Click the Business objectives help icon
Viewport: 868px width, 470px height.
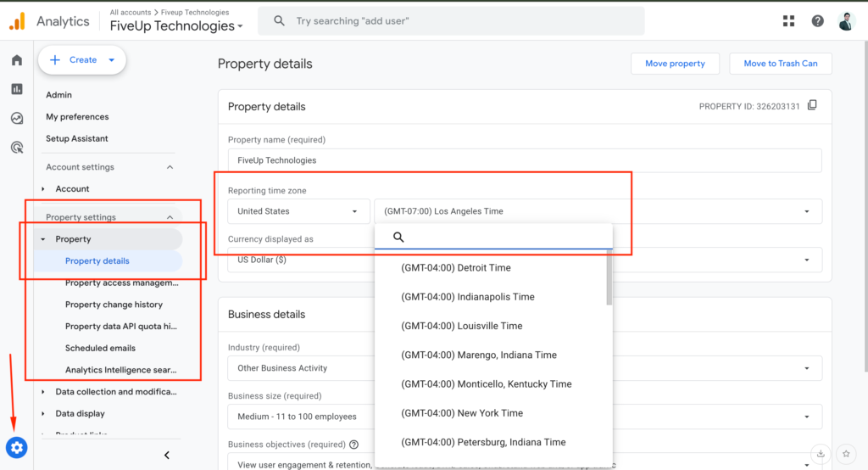coord(353,445)
